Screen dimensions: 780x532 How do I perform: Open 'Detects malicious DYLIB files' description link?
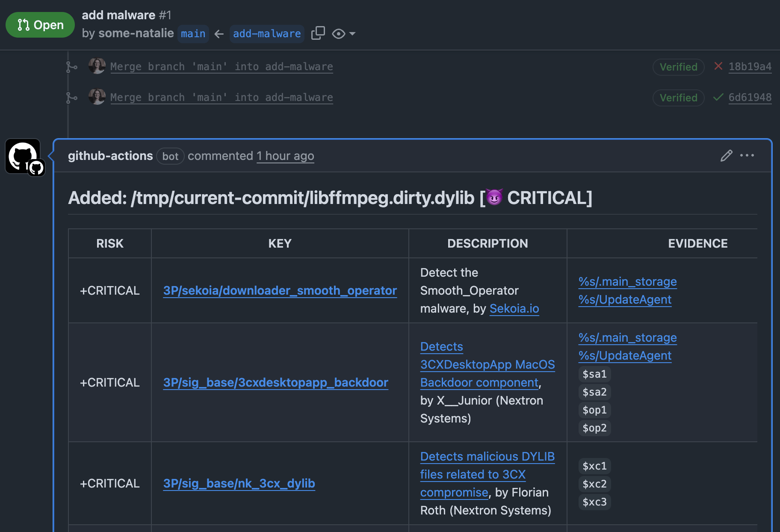[487, 475]
